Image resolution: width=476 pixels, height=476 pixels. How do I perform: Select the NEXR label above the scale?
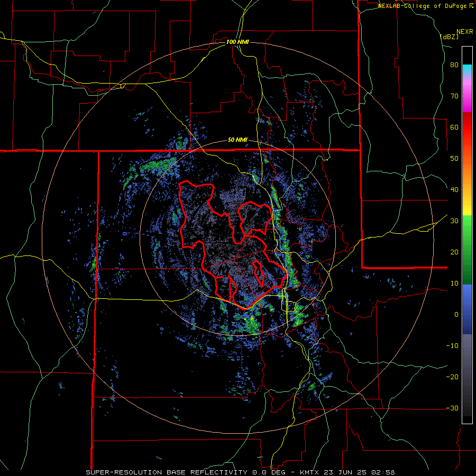click(x=465, y=32)
